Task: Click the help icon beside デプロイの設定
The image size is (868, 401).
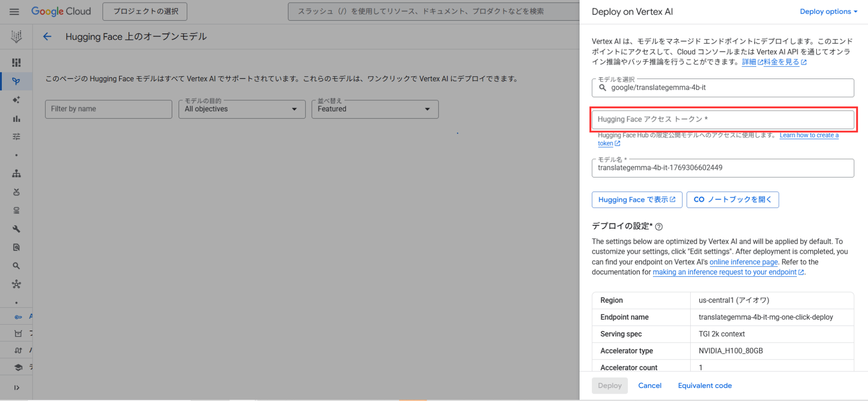Action: click(659, 227)
